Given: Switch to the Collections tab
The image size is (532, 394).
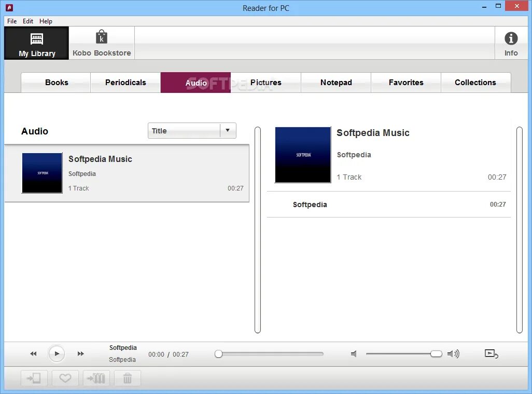Looking at the screenshot, I should coord(475,83).
